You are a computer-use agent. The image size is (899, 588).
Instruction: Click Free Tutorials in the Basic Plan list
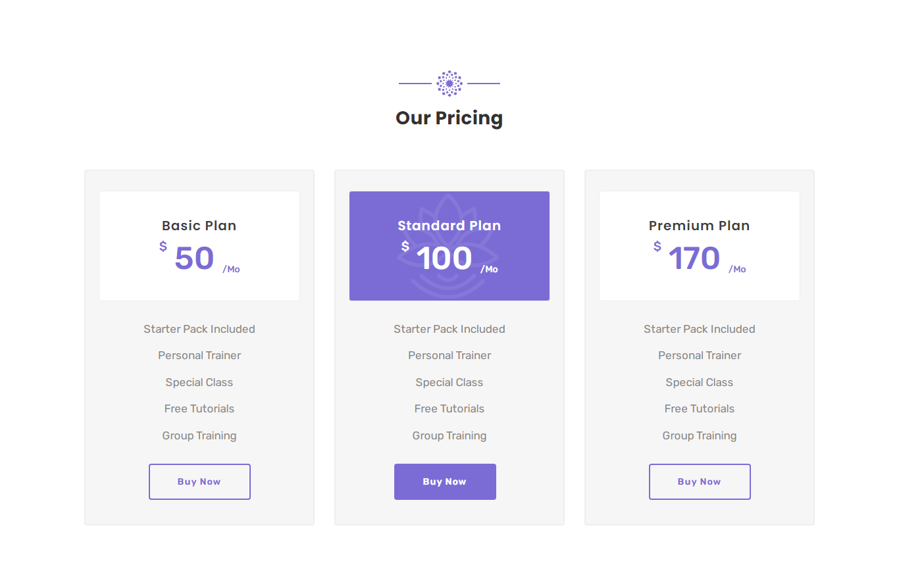[x=199, y=408]
